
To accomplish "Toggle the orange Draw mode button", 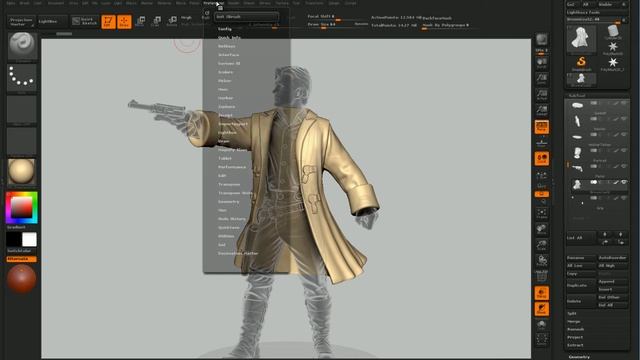I will 124,22.
